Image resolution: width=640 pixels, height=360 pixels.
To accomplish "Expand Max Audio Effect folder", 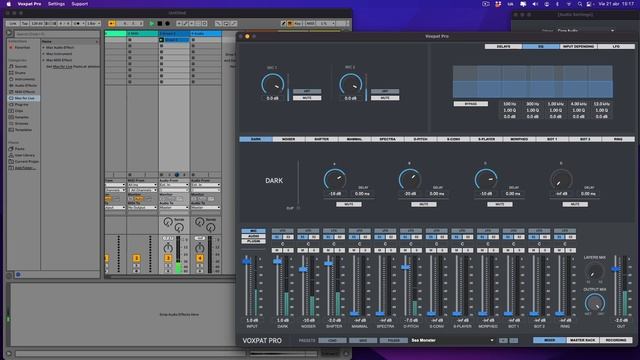I will tap(43, 47).
